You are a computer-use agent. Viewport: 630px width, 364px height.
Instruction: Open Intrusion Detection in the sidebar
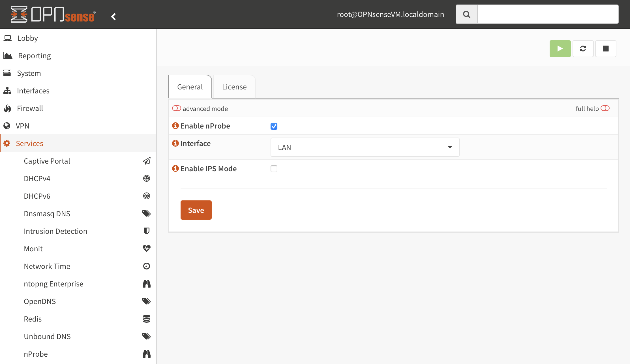tap(55, 231)
